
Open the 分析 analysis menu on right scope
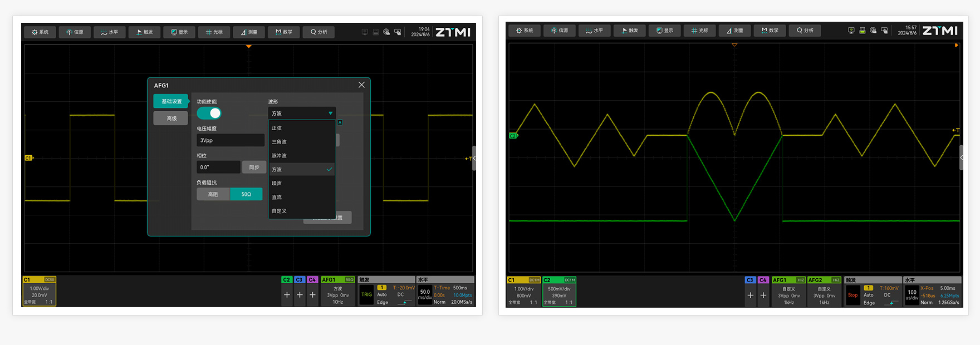[804, 31]
